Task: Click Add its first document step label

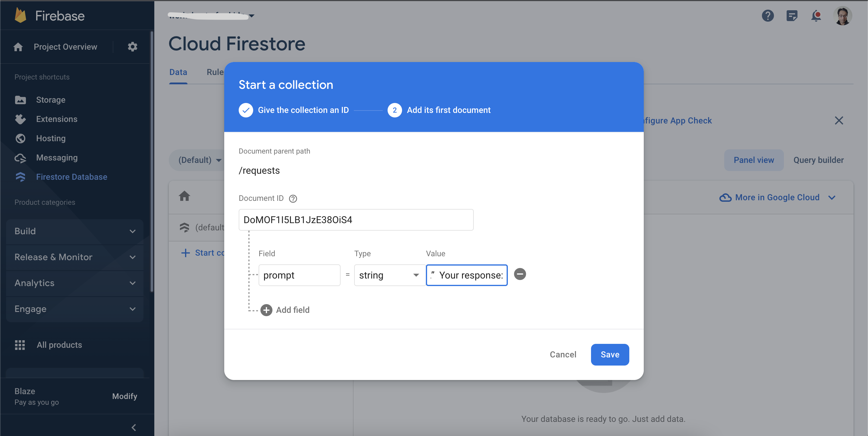Action: pos(448,110)
